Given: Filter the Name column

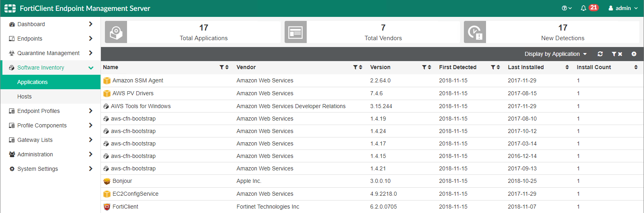Looking at the screenshot, I should pyautogui.click(x=222, y=67).
